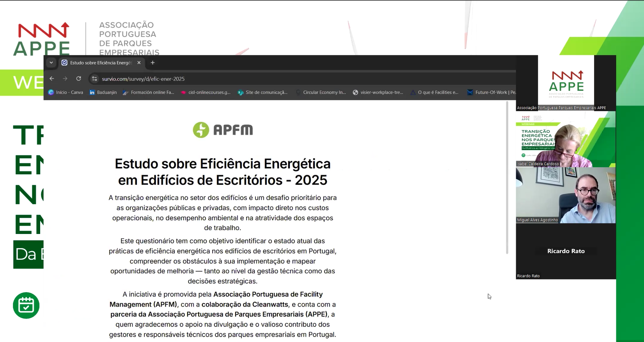
Task: Click the 'Associação Portuguesa de Facility Management' text
Action: coord(216,299)
